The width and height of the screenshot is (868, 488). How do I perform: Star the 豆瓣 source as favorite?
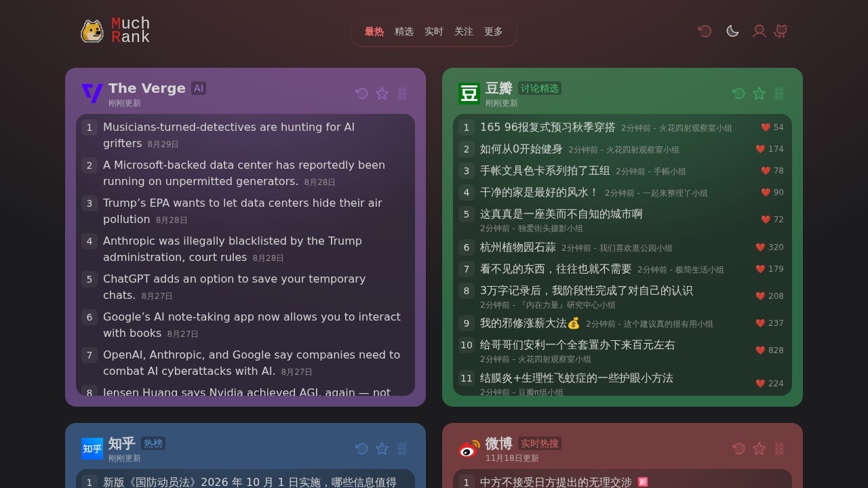point(759,94)
